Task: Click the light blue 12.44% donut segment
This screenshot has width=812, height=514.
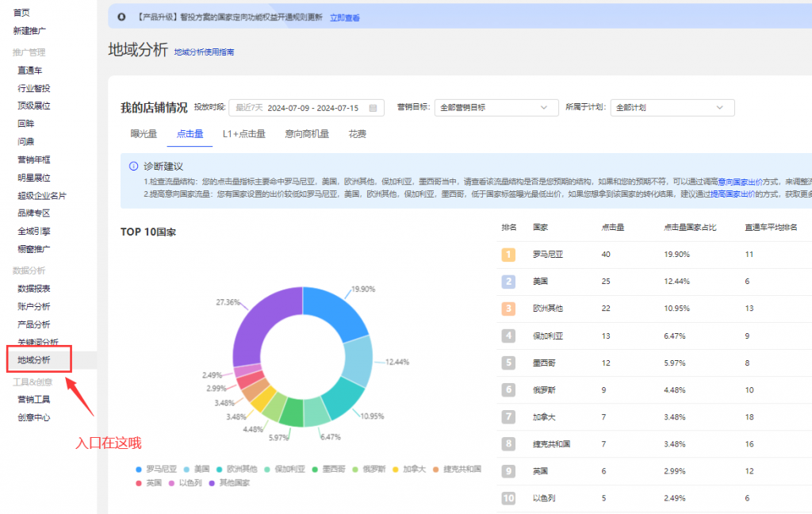Action: coord(359,361)
